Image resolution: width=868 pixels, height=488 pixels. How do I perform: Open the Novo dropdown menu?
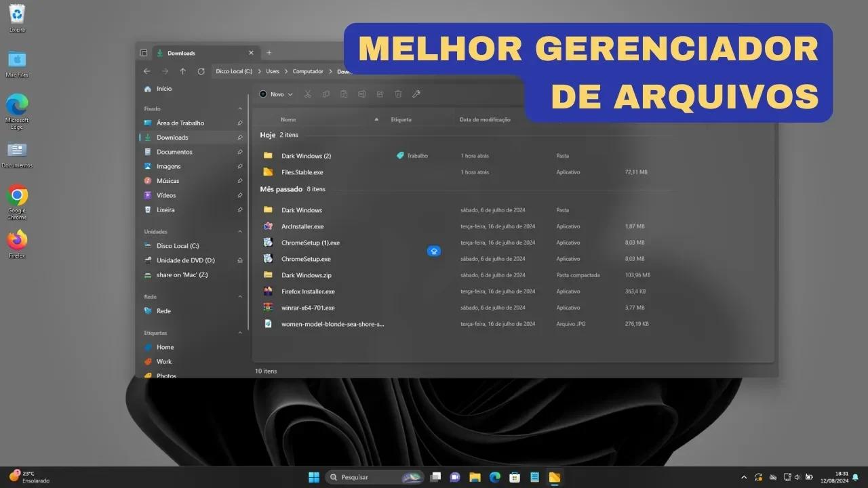click(275, 94)
